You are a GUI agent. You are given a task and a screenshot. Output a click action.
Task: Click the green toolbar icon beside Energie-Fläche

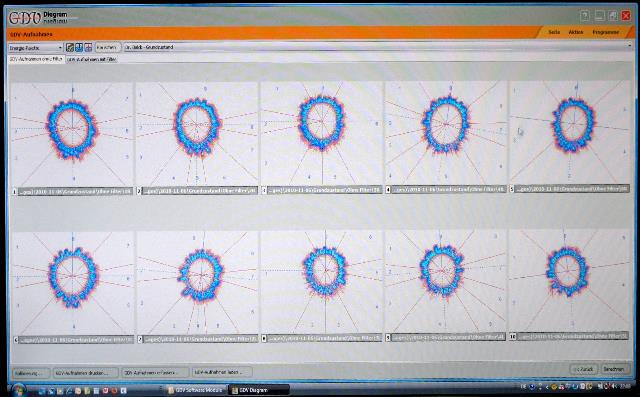70,48
